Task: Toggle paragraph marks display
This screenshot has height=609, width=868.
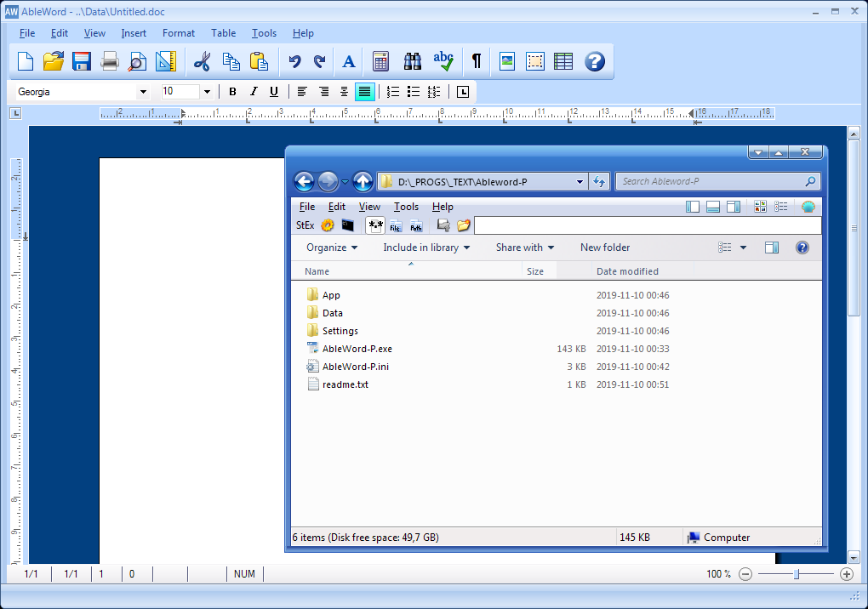Action: [476, 61]
